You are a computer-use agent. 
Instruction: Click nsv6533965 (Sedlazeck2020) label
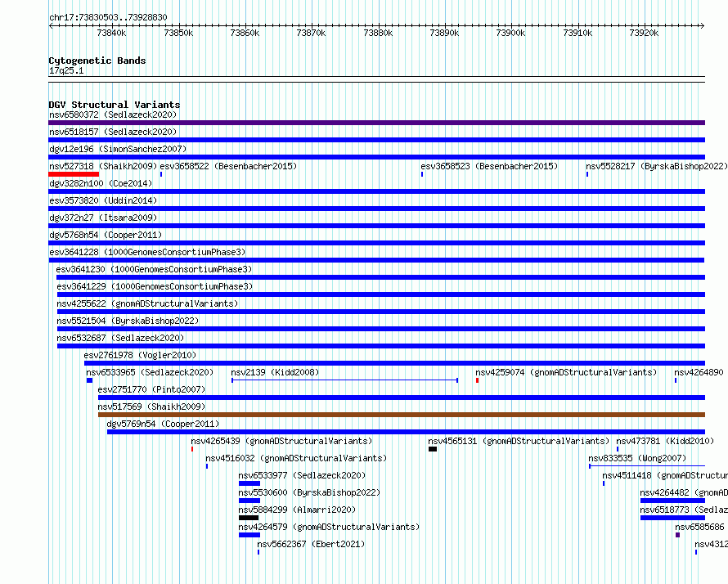point(150,372)
